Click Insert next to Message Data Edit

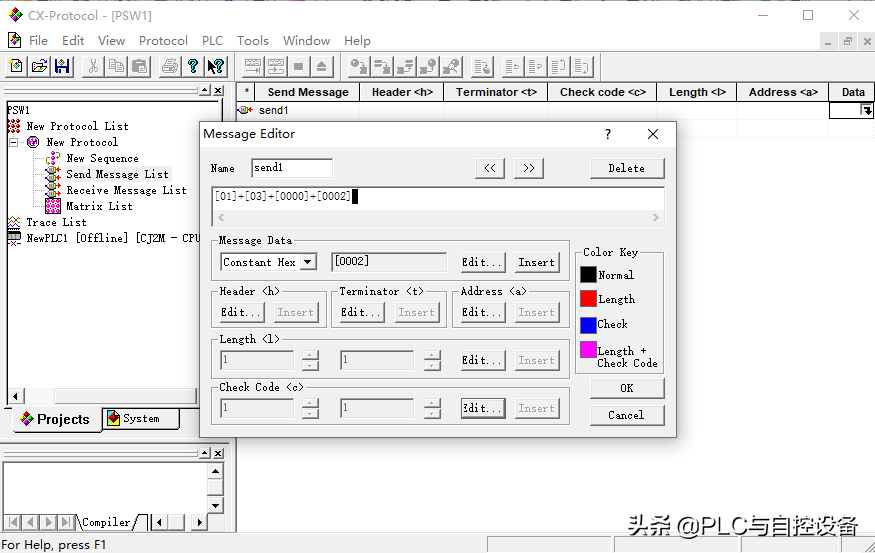[x=536, y=262]
